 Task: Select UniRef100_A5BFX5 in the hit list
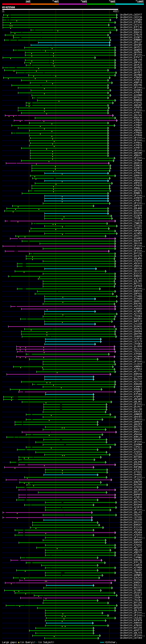(x=131, y=82)
